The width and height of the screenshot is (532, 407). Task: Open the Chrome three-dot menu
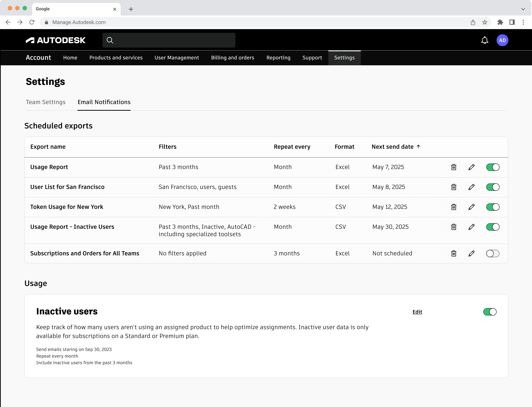(523, 22)
